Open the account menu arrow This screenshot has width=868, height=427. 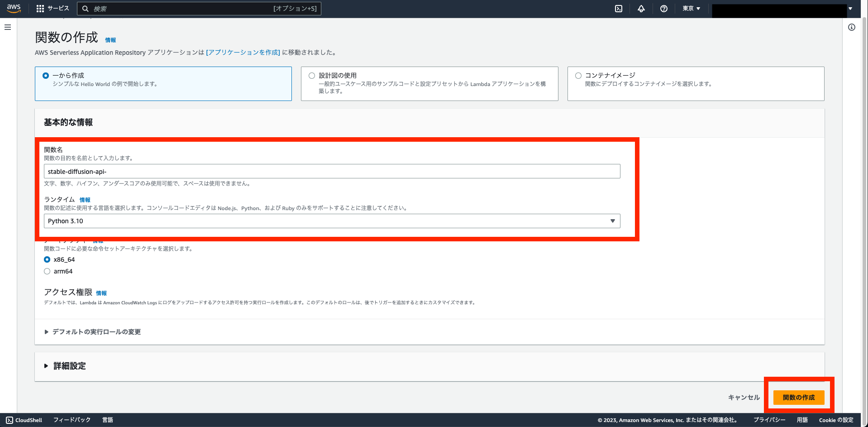pos(850,9)
